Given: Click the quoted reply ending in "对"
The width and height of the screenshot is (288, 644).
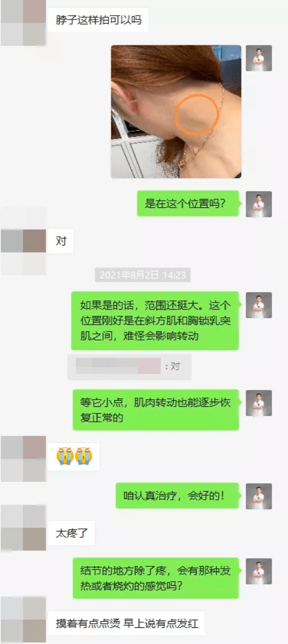Looking at the screenshot, I should pos(129,367).
